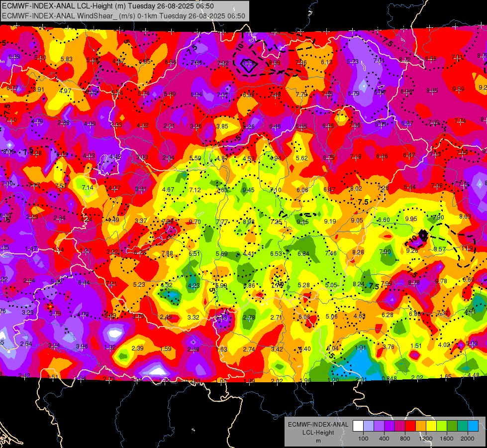487x448 pixels.
Task: Click the 3.32 grid value
Action: (x=193, y=318)
